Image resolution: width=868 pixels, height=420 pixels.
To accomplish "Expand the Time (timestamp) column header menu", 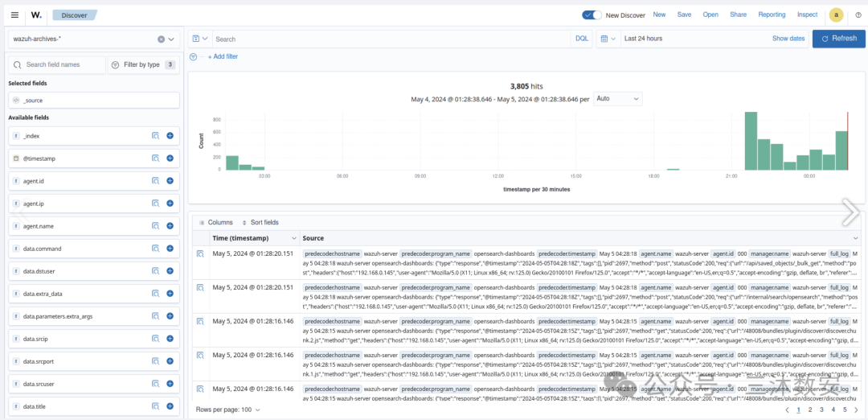I will click(294, 238).
